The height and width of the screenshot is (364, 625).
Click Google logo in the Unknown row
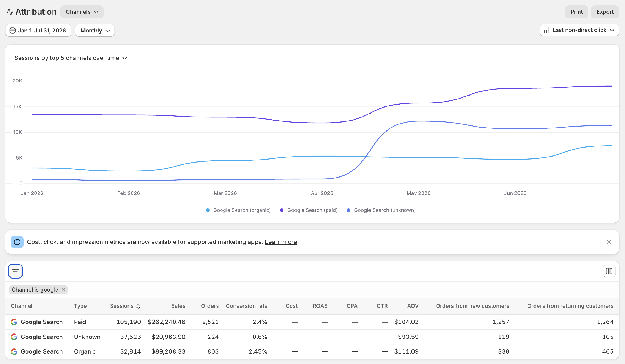tap(14, 337)
